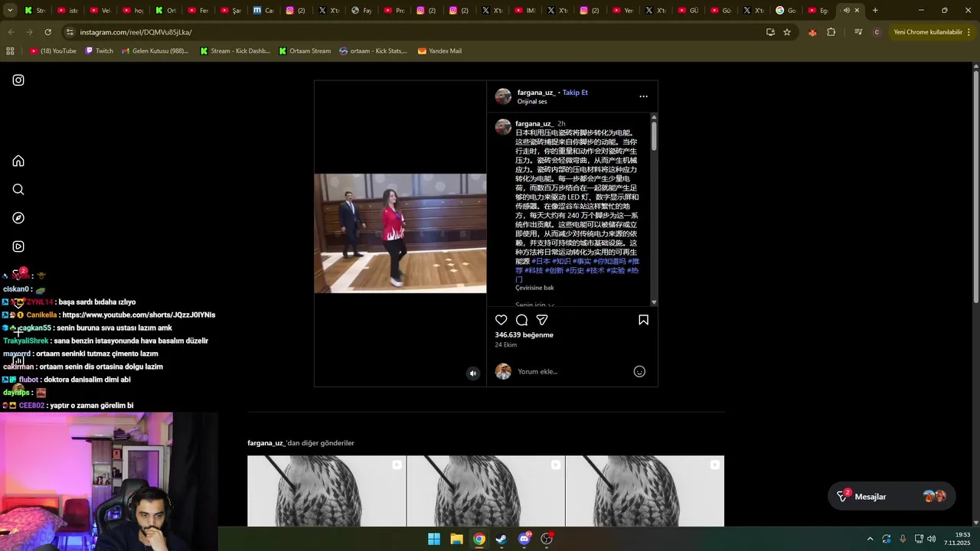This screenshot has width=980, height=551.
Task: Open Chrome profile avatar C
Action: coord(877,32)
